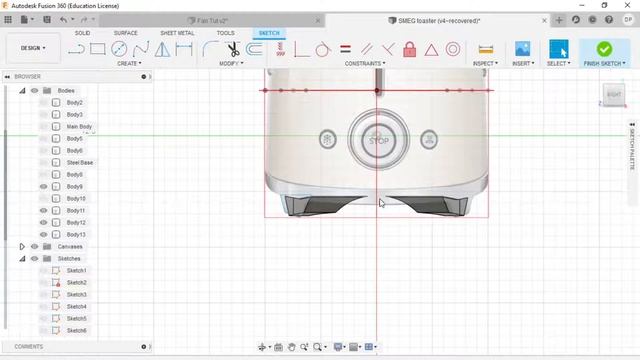Open the DESIGN workspace dropdown

point(33,48)
